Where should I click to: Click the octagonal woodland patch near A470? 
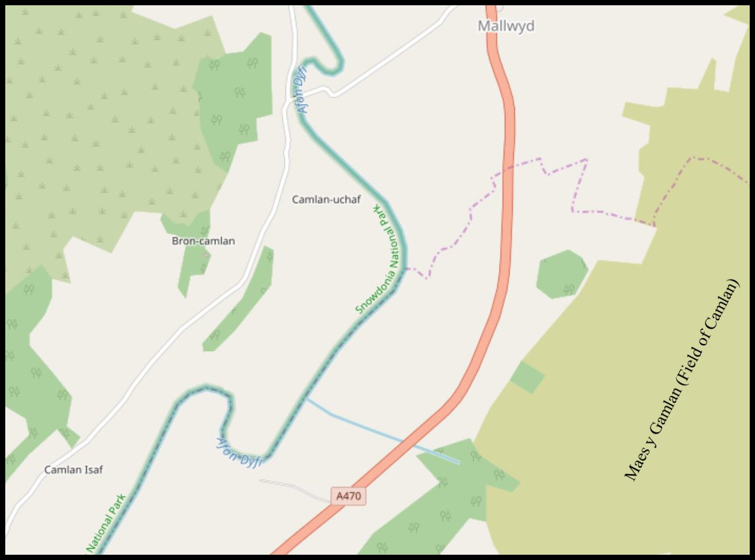562,274
